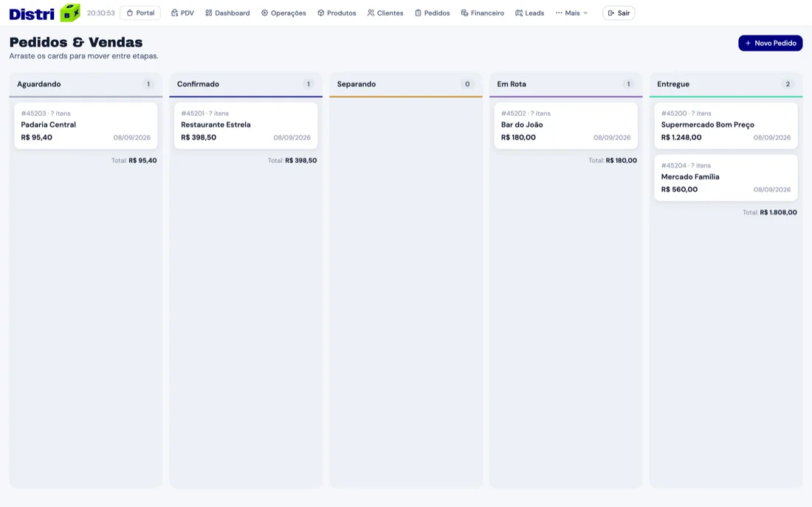
Task: Open the Bar do João order card
Action: point(566,125)
